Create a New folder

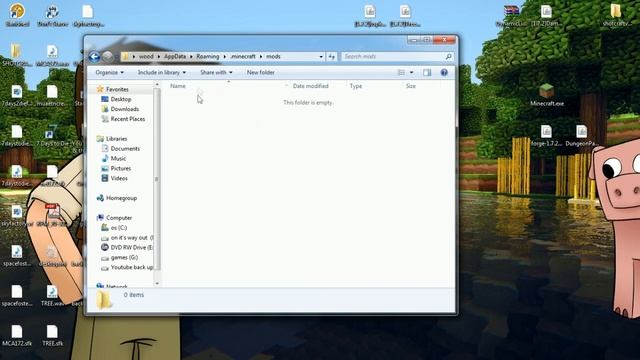pos(260,72)
